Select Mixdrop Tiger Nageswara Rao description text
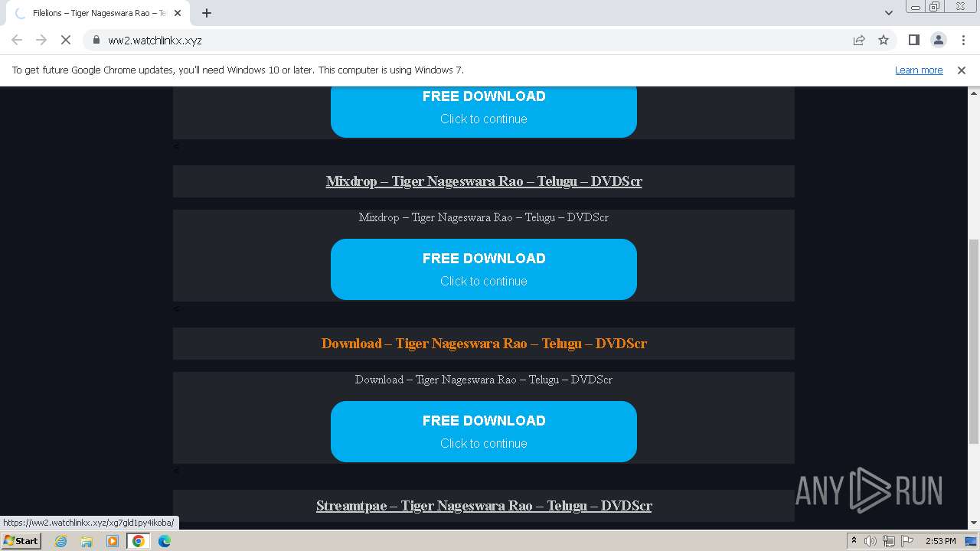Screen dimensions: 980x551 coord(484,217)
